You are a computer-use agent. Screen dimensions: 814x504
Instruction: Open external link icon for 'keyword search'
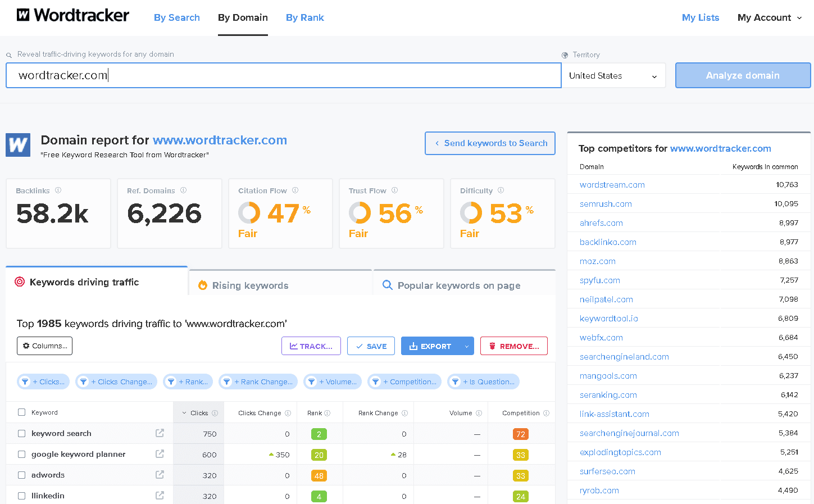[160, 433]
